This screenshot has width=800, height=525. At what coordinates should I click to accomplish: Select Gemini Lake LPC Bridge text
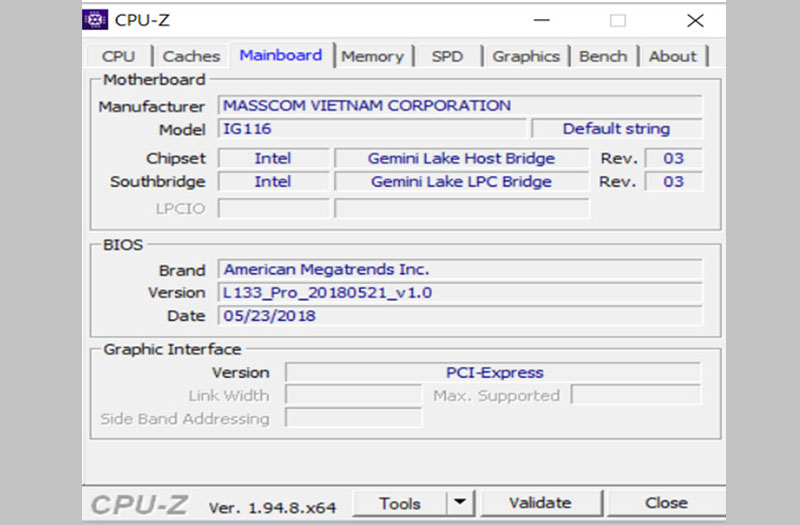(x=461, y=182)
